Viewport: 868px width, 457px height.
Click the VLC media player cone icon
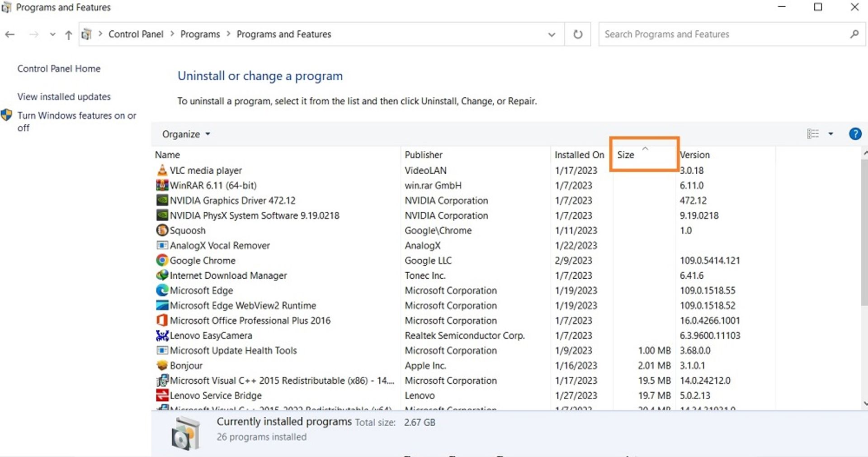coord(162,170)
